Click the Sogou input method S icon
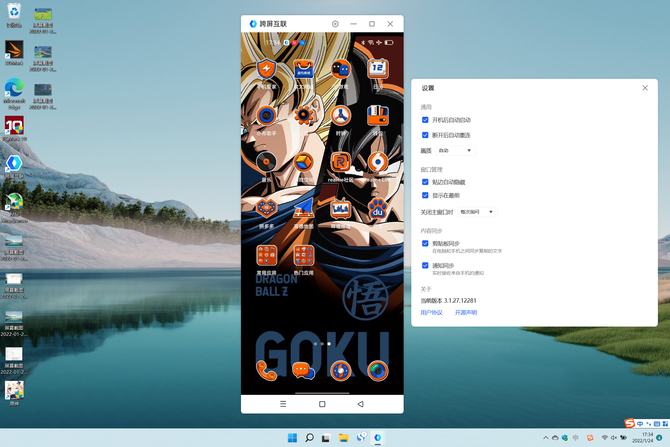Viewport: 670px width, 447px height. coord(629,423)
